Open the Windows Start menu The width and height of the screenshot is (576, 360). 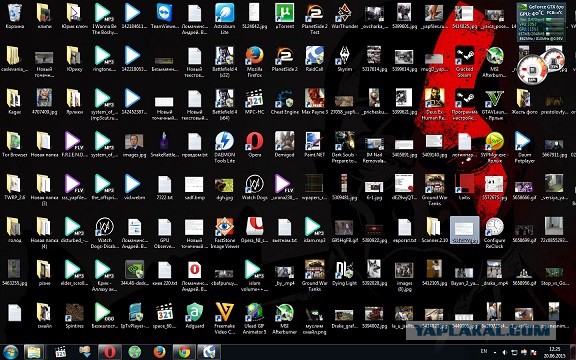coord(10,352)
